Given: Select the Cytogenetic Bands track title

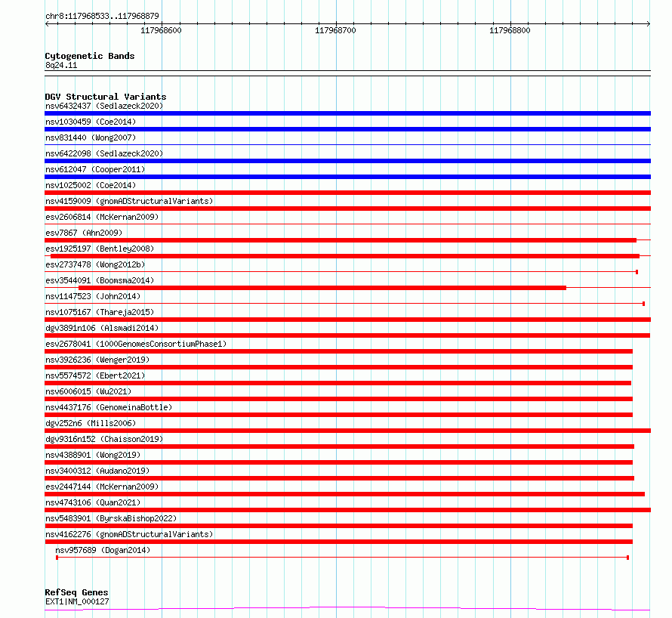Looking at the screenshot, I should (x=90, y=56).
